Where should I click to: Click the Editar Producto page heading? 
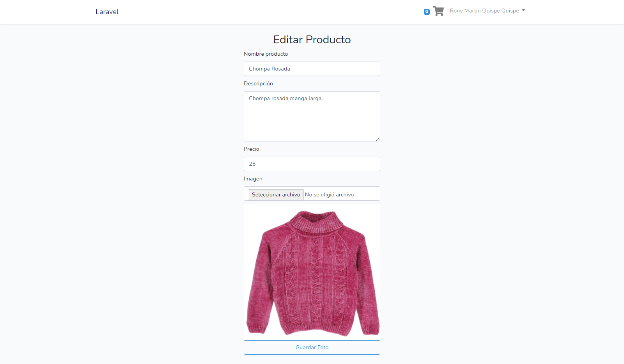coord(312,39)
